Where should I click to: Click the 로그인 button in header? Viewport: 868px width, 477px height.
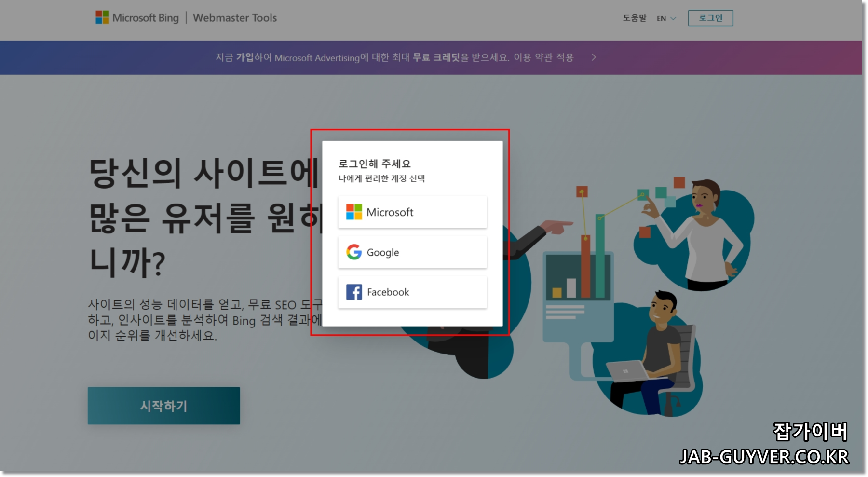pos(710,18)
